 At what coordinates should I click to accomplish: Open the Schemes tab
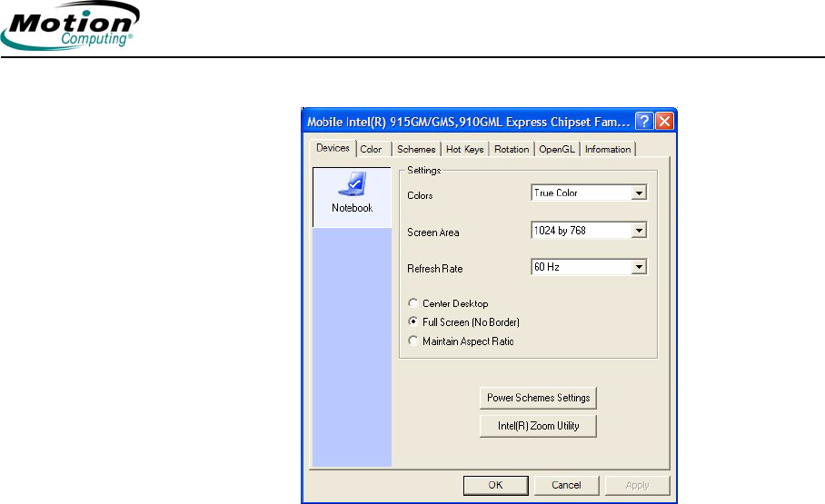pos(416,150)
